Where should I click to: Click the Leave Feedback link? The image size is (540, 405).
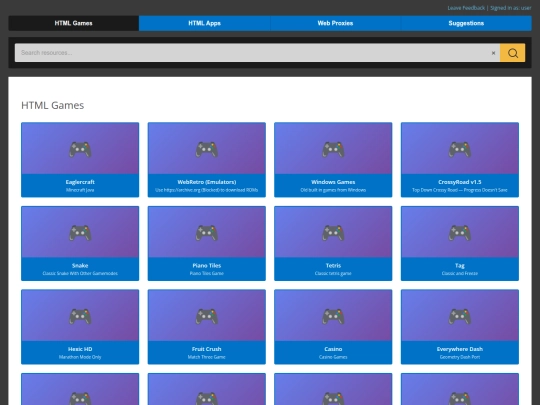click(466, 8)
